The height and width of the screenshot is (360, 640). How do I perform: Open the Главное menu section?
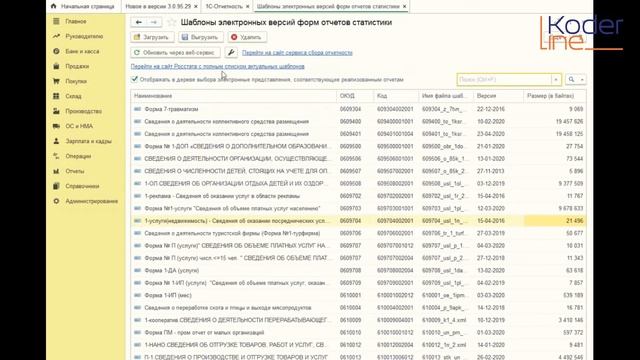76,21
